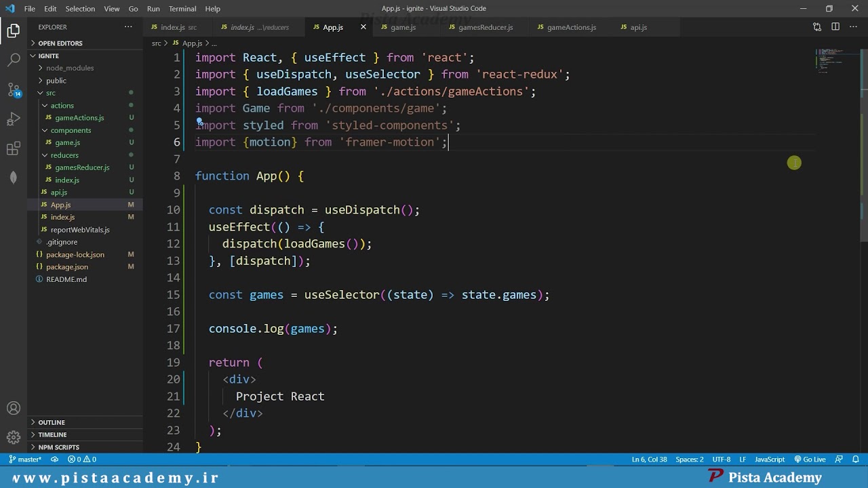This screenshot has height=488, width=868.
Task: Open the Explorer view in activity bar
Action: pos(14,30)
